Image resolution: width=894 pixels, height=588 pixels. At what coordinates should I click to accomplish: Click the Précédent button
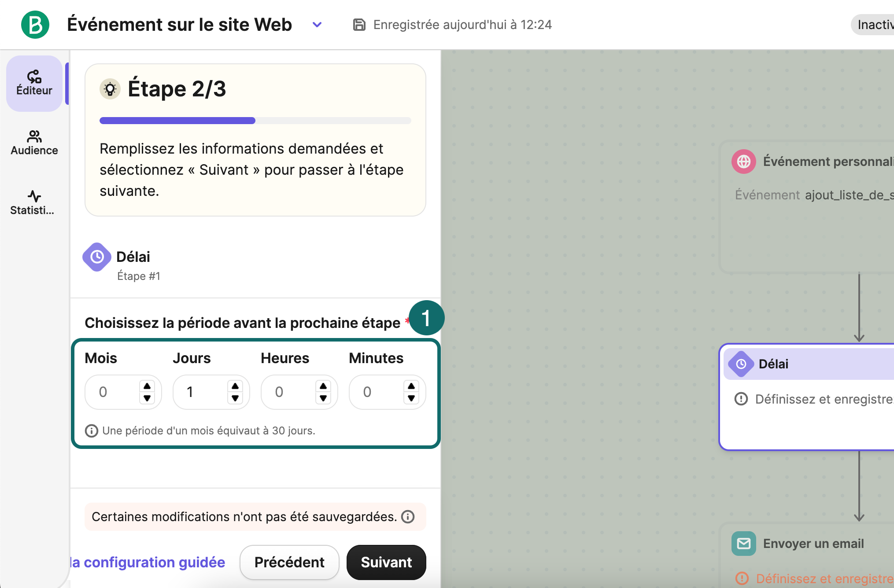click(x=289, y=562)
